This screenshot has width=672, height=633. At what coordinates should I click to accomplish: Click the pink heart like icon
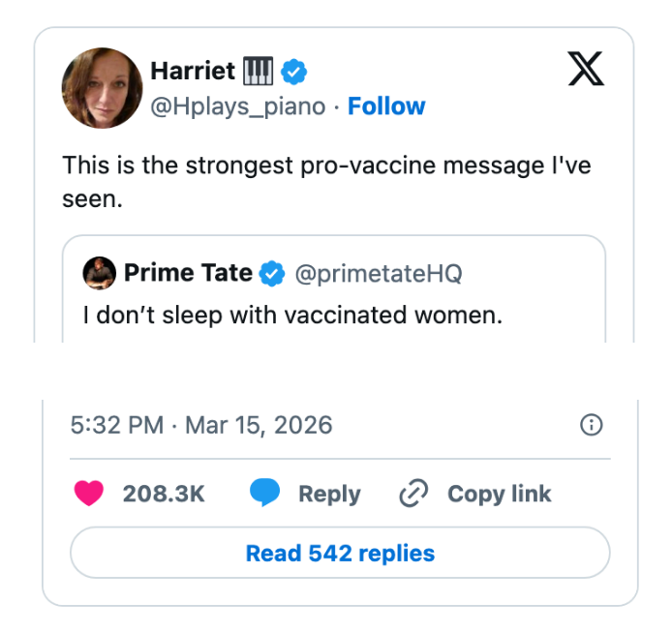[89, 493]
